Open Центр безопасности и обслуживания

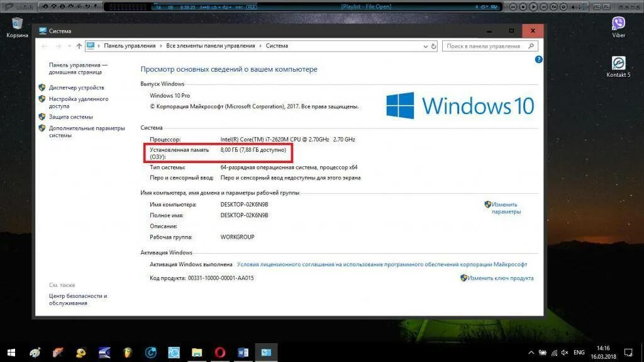77,300
